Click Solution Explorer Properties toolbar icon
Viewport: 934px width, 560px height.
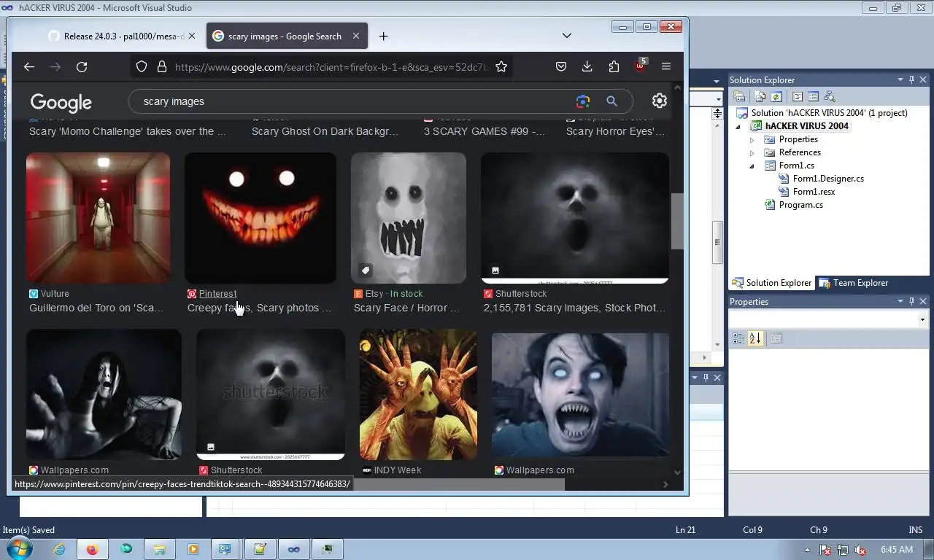pyautogui.click(x=739, y=96)
